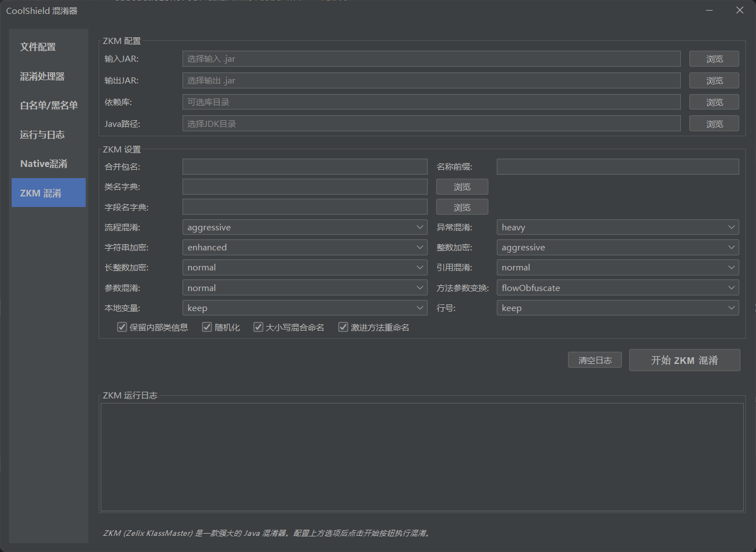Screen dimensions: 756x552
Task: Open the 混淆处理器 section
Action: pos(43,76)
